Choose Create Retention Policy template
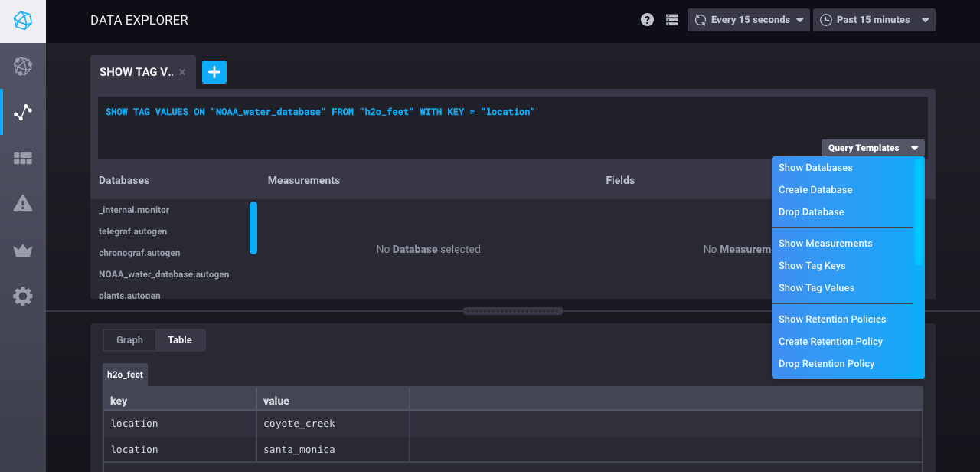 pyautogui.click(x=831, y=342)
